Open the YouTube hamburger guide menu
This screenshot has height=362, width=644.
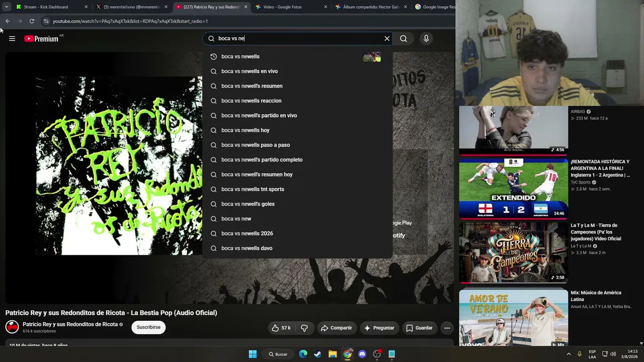12,39
